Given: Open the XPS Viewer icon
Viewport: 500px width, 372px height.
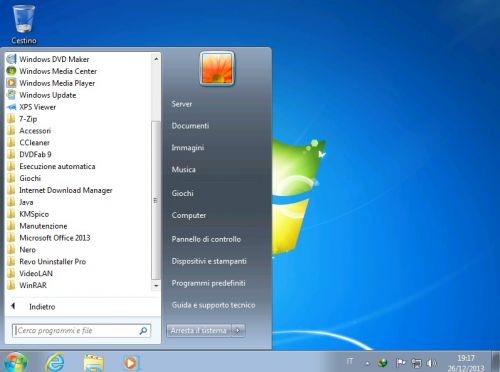Looking at the screenshot, I should pos(11,107).
